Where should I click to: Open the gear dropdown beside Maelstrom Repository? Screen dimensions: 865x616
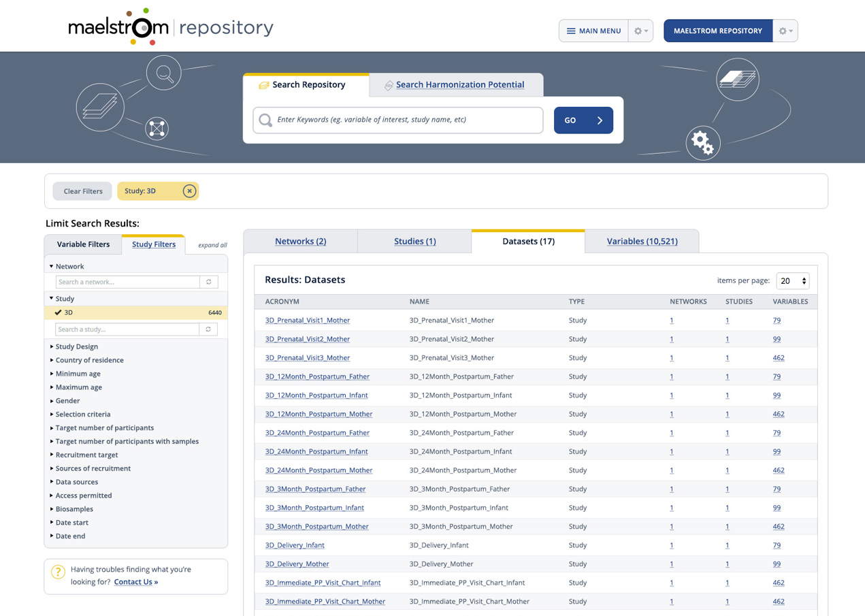click(785, 31)
